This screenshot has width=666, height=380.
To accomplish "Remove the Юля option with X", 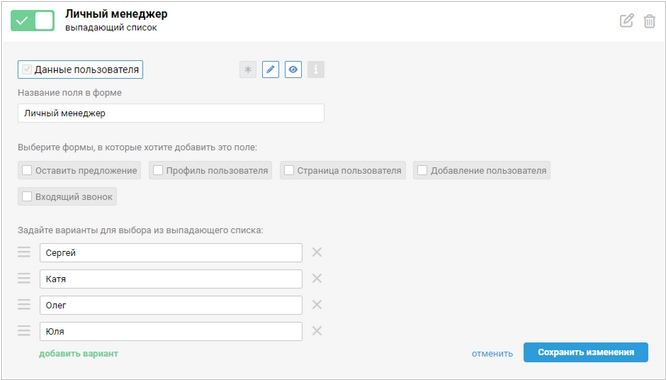I will (x=317, y=331).
